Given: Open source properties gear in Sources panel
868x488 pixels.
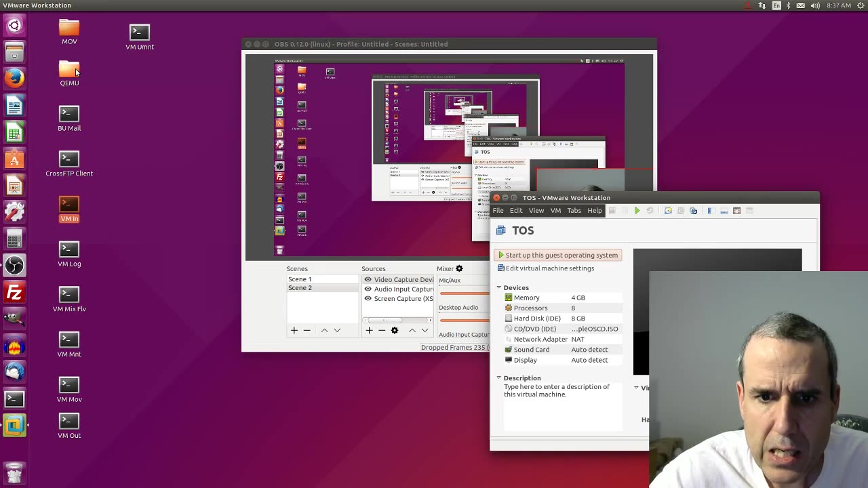Looking at the screenshot, I should click(394, 330).
